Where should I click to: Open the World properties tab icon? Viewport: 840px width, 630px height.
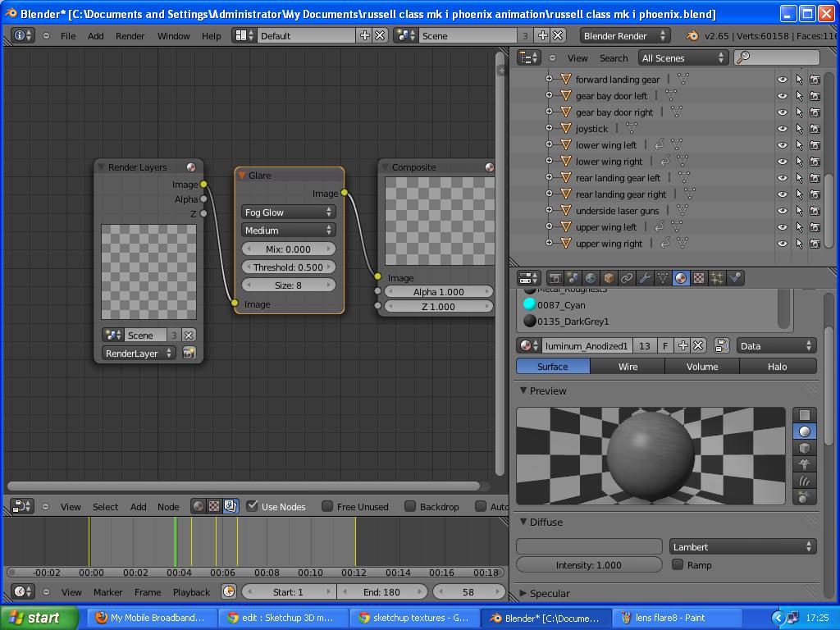[x=591, y=278]
